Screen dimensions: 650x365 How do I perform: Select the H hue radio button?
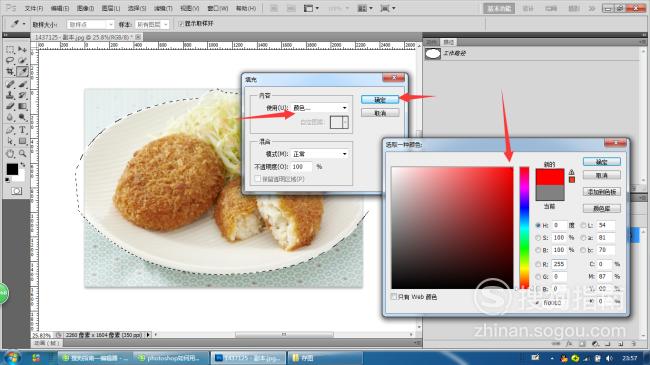538,225
